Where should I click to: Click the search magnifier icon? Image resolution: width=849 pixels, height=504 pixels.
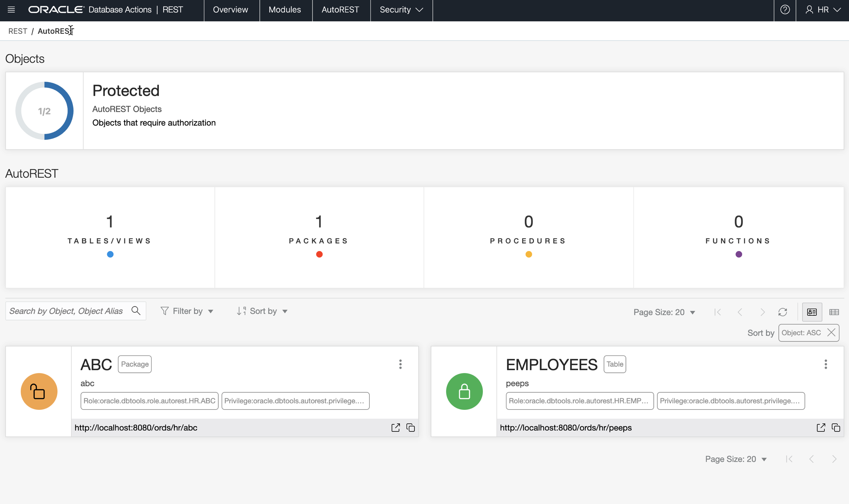click(136, 311)
